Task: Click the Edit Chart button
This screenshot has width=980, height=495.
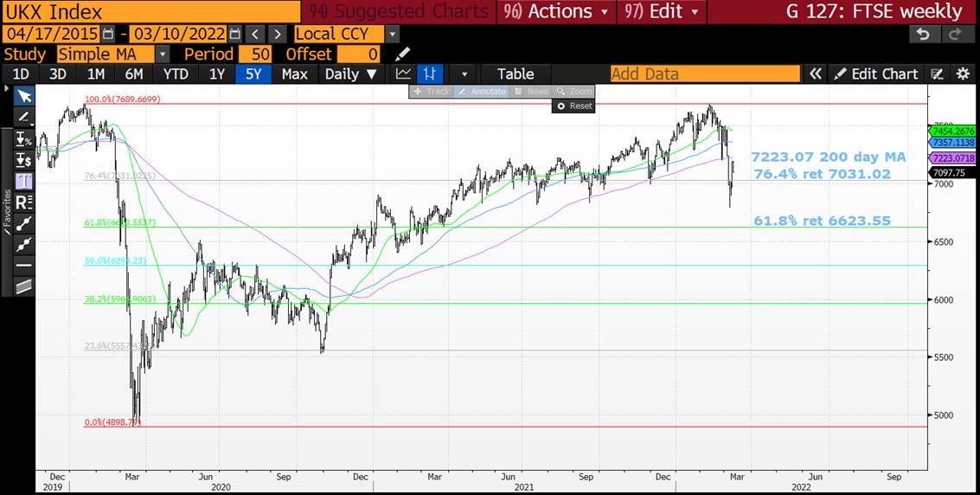Action: [x=875, y=74]
